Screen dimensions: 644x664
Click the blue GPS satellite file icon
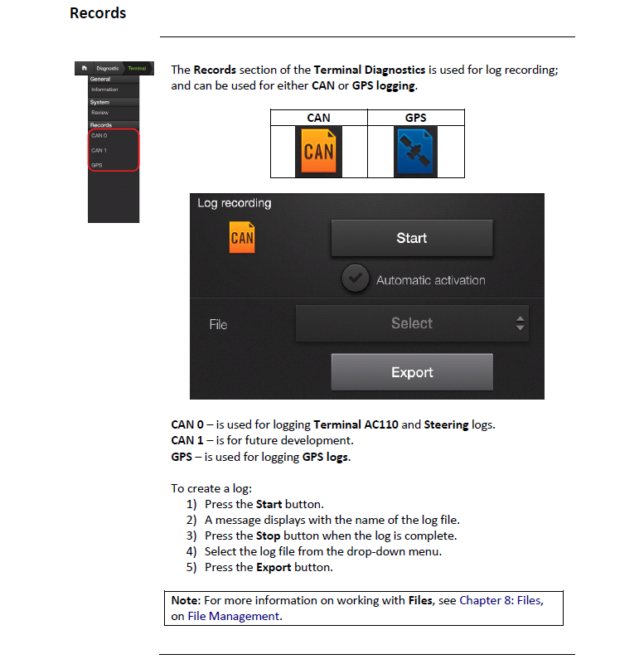tap(415, 152)
